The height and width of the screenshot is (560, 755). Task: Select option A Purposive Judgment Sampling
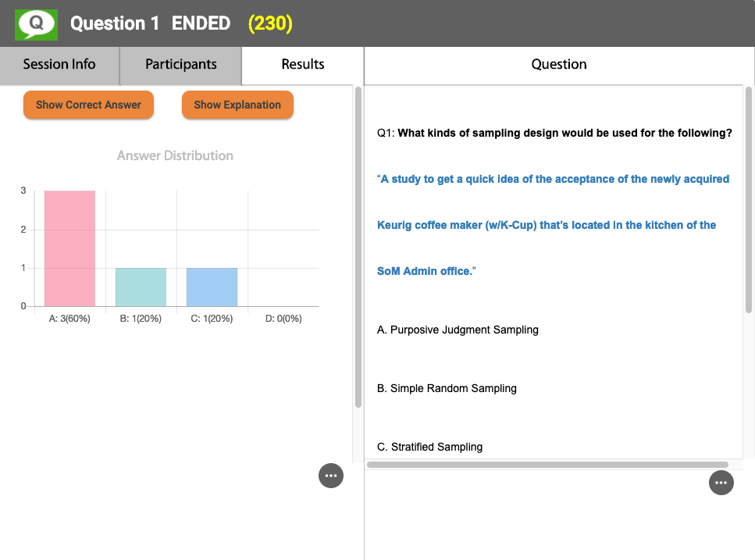[458, 330]
